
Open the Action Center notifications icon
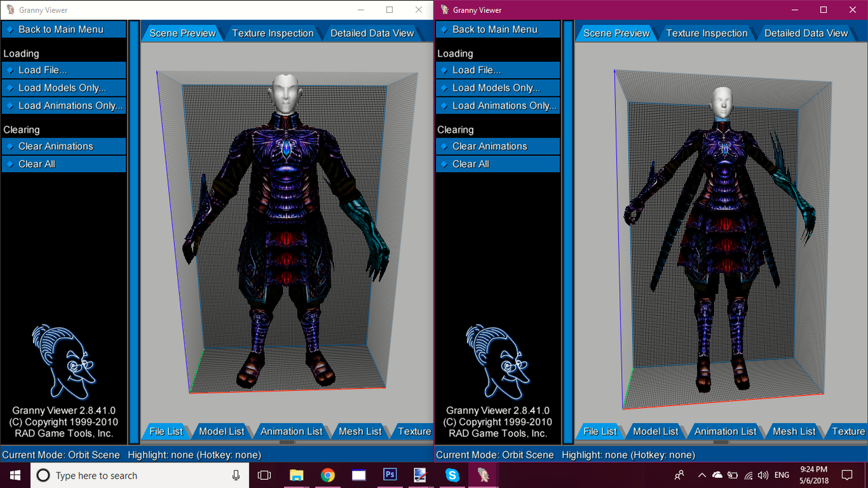pos(847,475)
